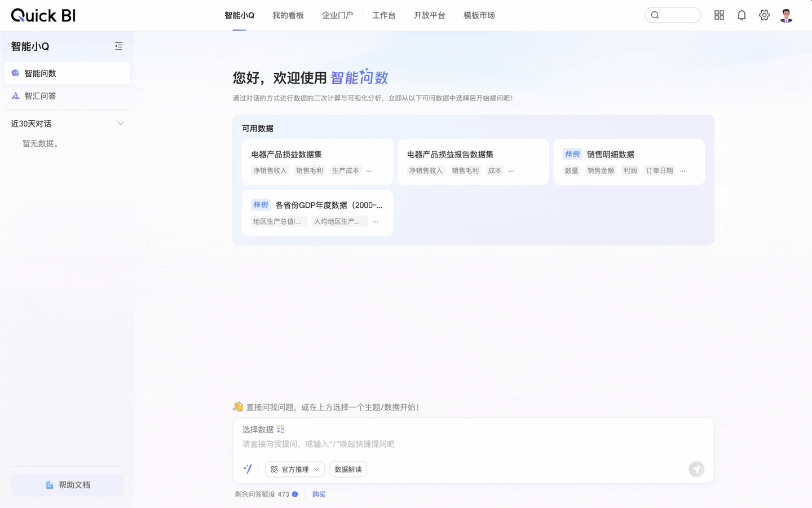Select 智能问数 in the sidebar
The height and width of the screenshot is (508, 812).
click(x=67, y=73)
